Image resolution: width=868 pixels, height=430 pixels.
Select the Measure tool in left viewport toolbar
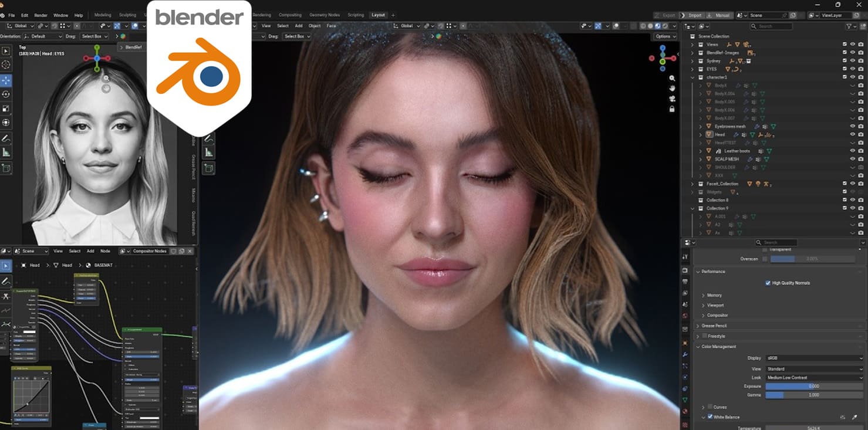pos(6,153)
